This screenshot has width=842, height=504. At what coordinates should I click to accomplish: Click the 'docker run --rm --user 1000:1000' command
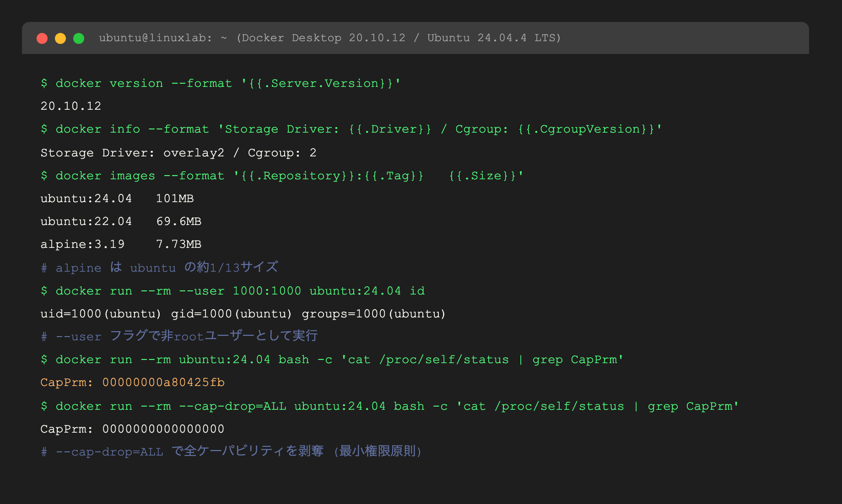(232, 291)
